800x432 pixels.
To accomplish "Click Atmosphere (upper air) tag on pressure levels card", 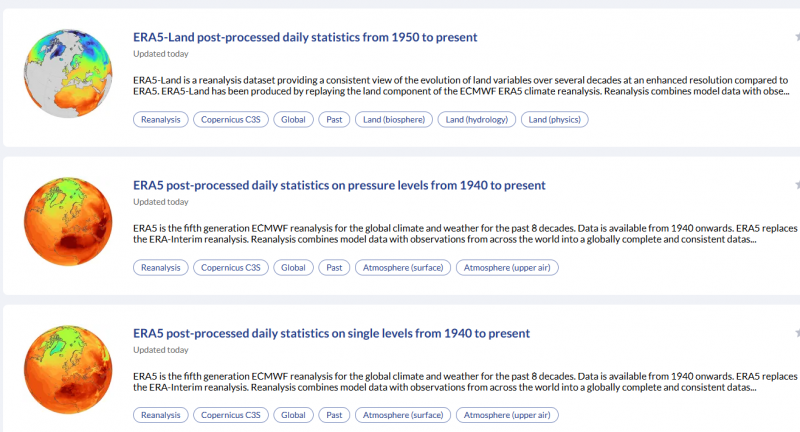I will [x=507, y=268].
